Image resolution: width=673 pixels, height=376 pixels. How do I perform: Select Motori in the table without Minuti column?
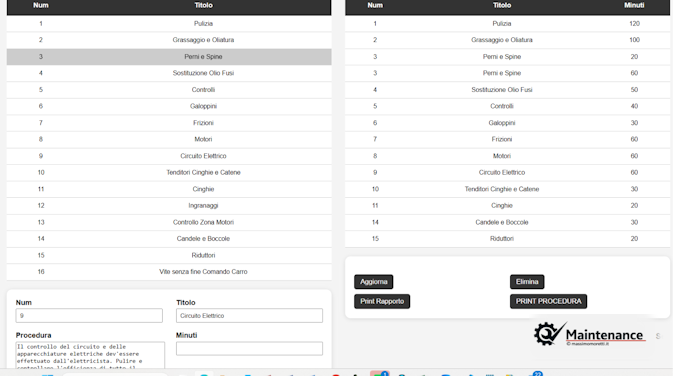tap(169, 139)
